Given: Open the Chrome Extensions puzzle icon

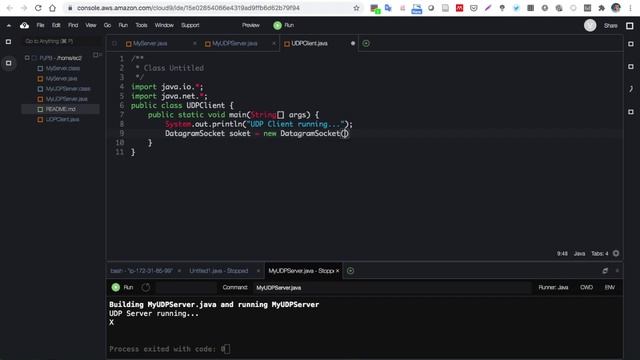Looking at the screenshot, I should point(602,8).
